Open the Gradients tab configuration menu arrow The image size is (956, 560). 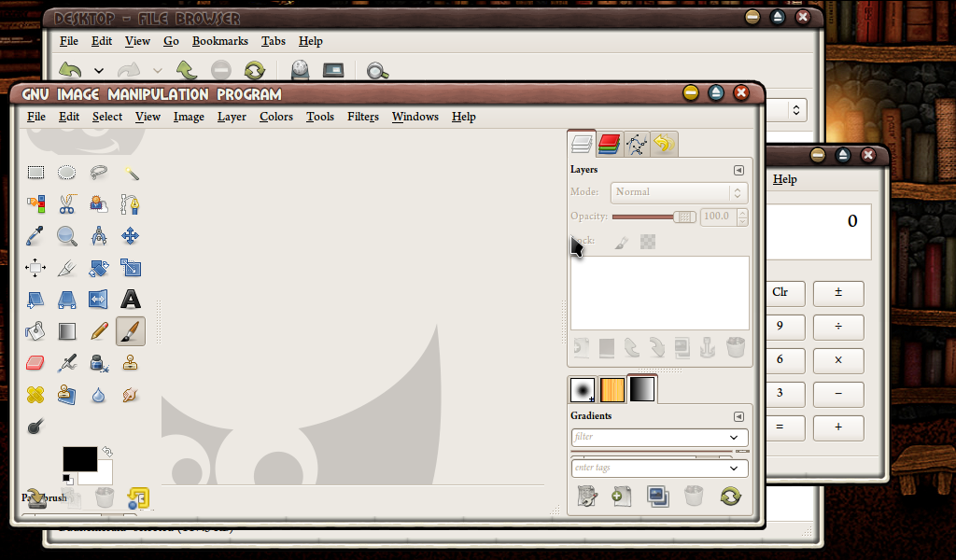pyautogui.click(x=738, y=417)
